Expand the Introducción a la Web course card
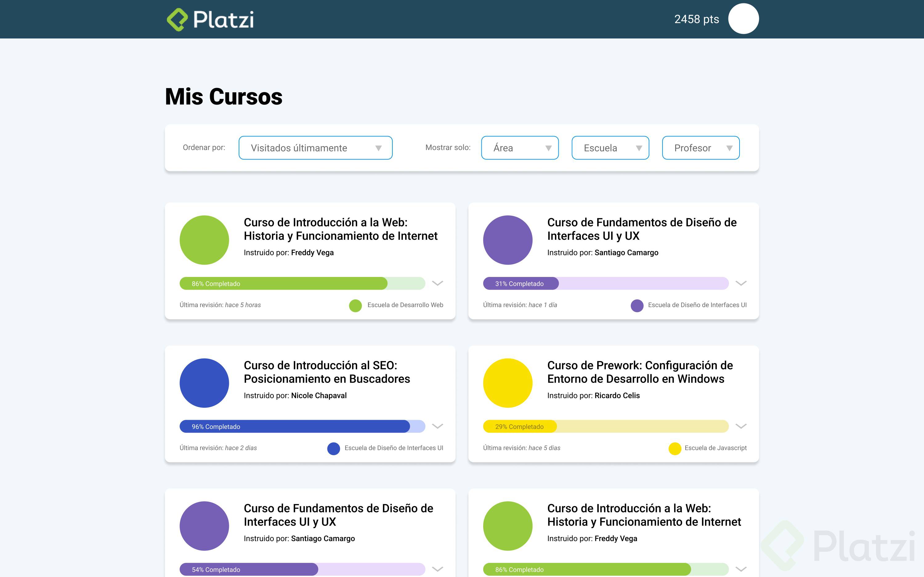 (x=438, y=283)
